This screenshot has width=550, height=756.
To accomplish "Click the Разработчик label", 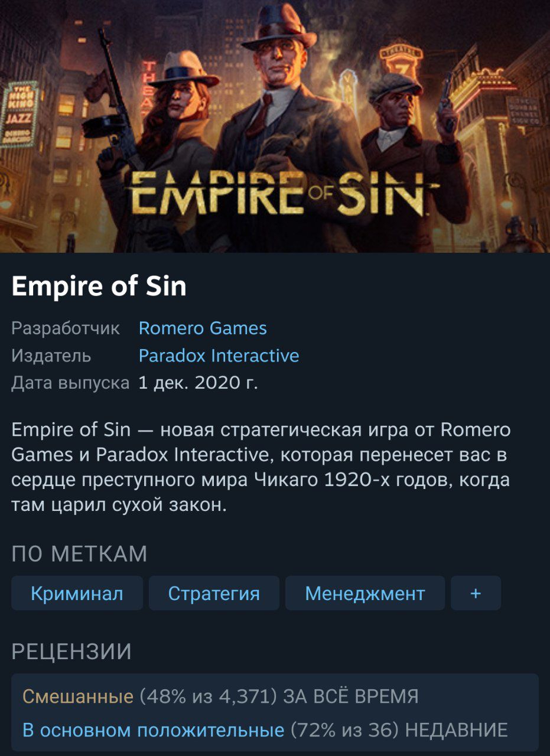I will (66, 328).
